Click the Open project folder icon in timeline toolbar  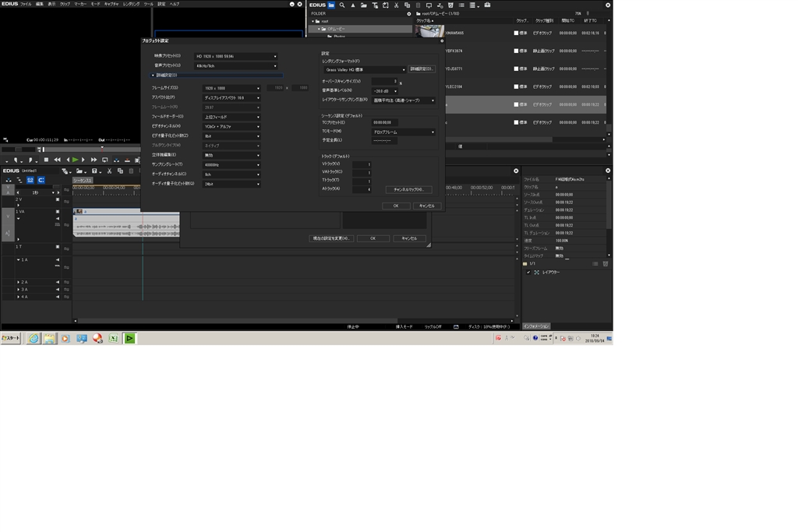(80, 171)
